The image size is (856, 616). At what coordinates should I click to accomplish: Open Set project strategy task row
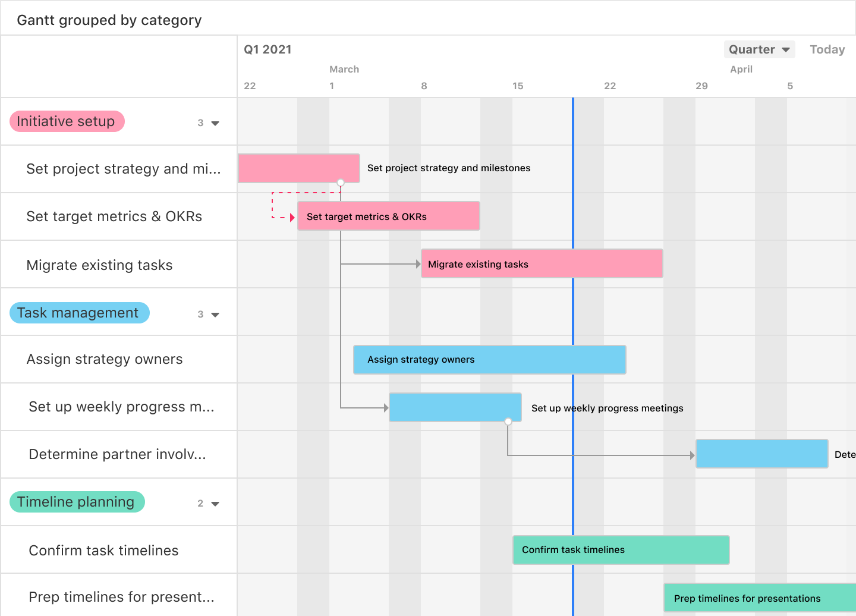[x=123, y=169]
